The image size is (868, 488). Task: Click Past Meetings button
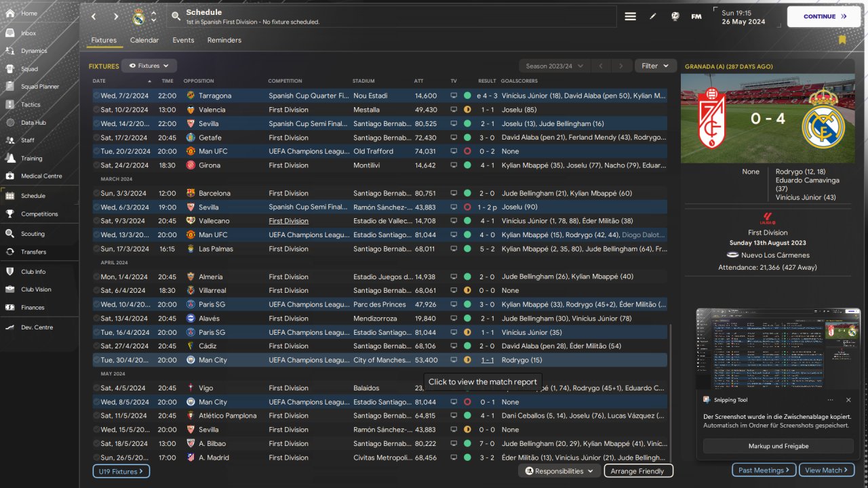point(764,470)
